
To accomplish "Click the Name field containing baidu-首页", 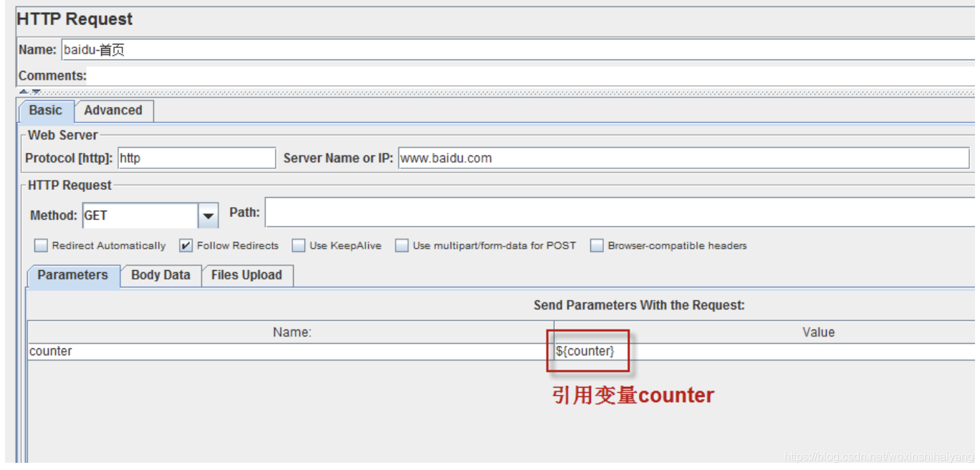I will pyautogui.click(x=519, y=50).
